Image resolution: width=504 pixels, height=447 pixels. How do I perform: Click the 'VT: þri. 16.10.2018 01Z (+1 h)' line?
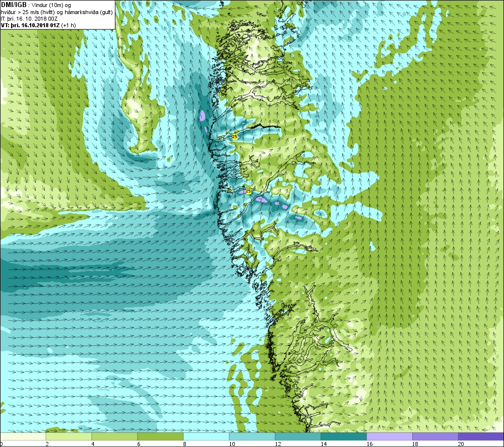(x=38, y=25)
